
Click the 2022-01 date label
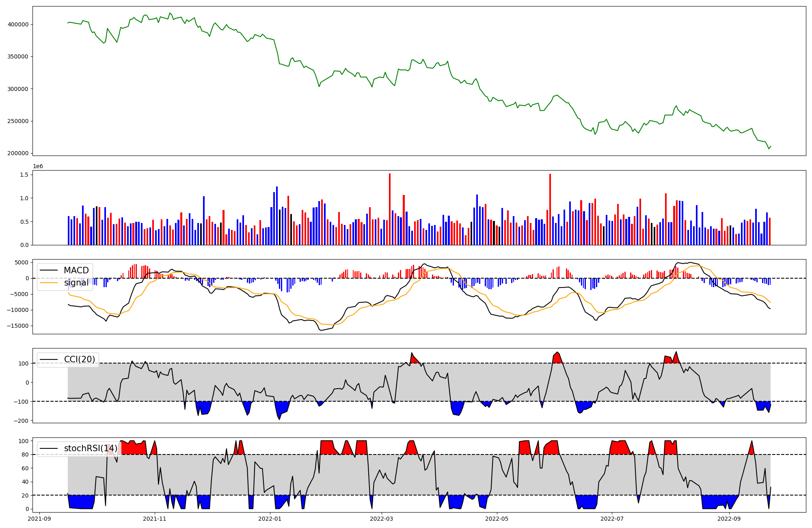[270, 519]
